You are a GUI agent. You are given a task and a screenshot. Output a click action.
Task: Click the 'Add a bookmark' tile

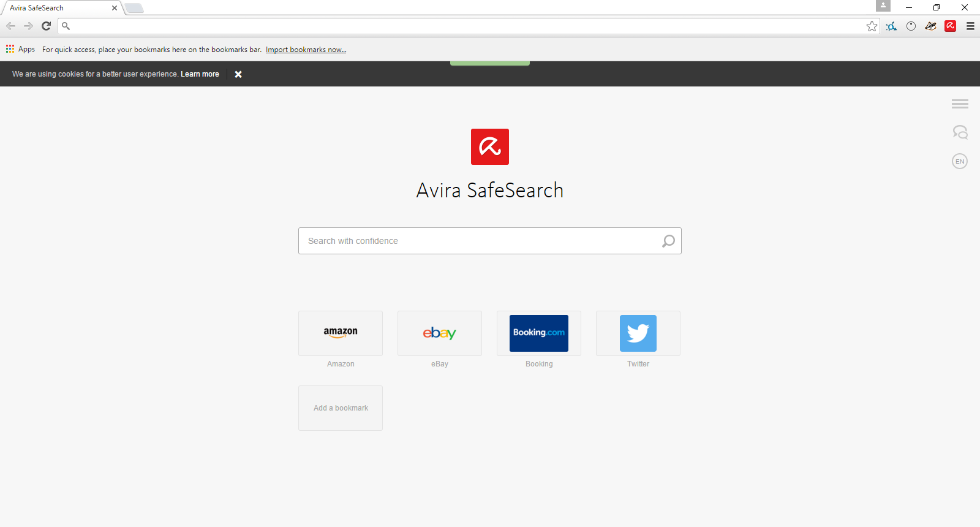coord(341,408)
